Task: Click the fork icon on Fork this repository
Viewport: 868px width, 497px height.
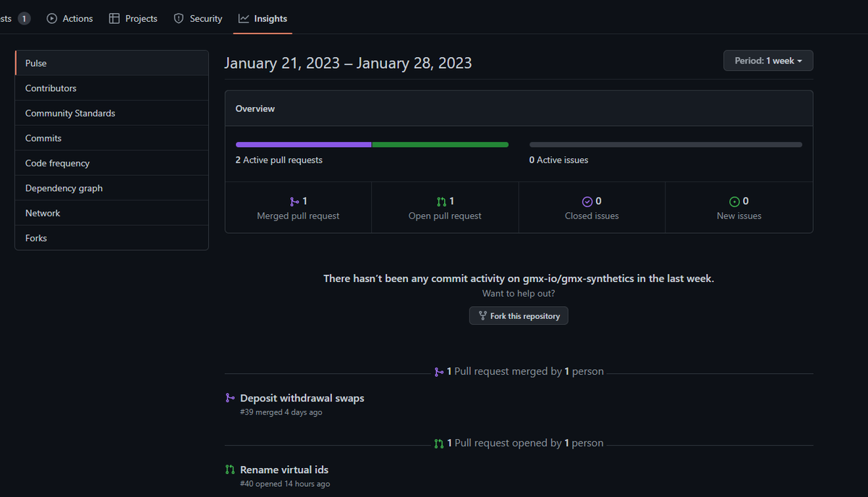Action: [482, 315]
